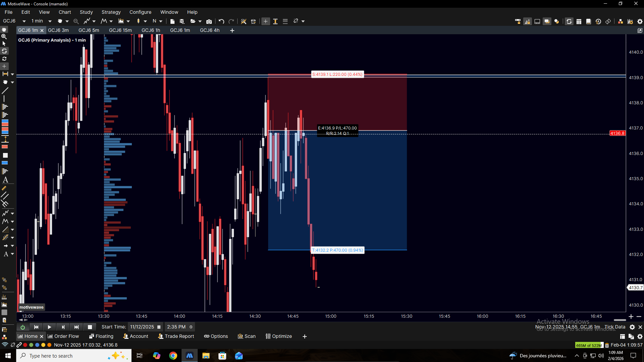Expand the open folder dropdown arrow
Image resolution: width=644 pixels, height=362 pixels.
click(x=200, y=21)
